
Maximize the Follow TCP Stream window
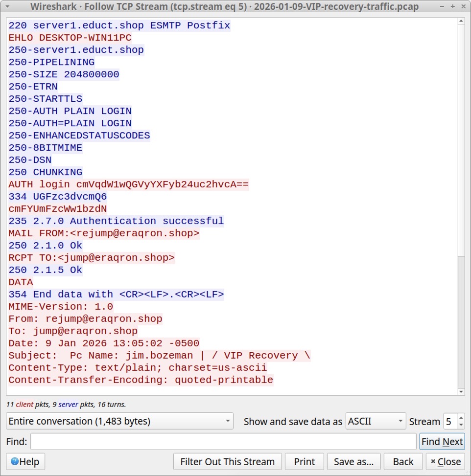point(453,7)
